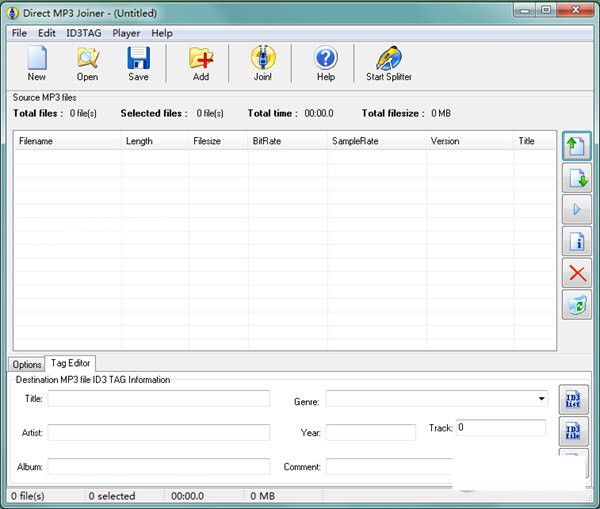Clear list with recycle bin icon
Viewport: 600px width, 509px height.
tap(577, 305)
